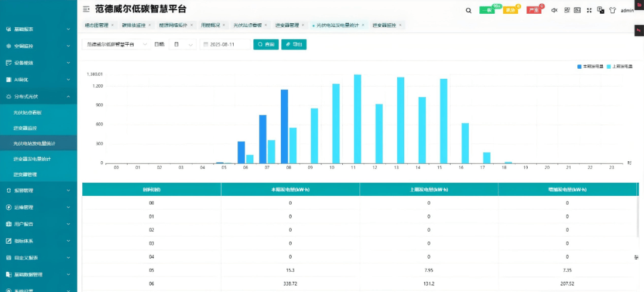644x292 pixels.
Task: Open the language translate icon
Action: pos(600,10)
